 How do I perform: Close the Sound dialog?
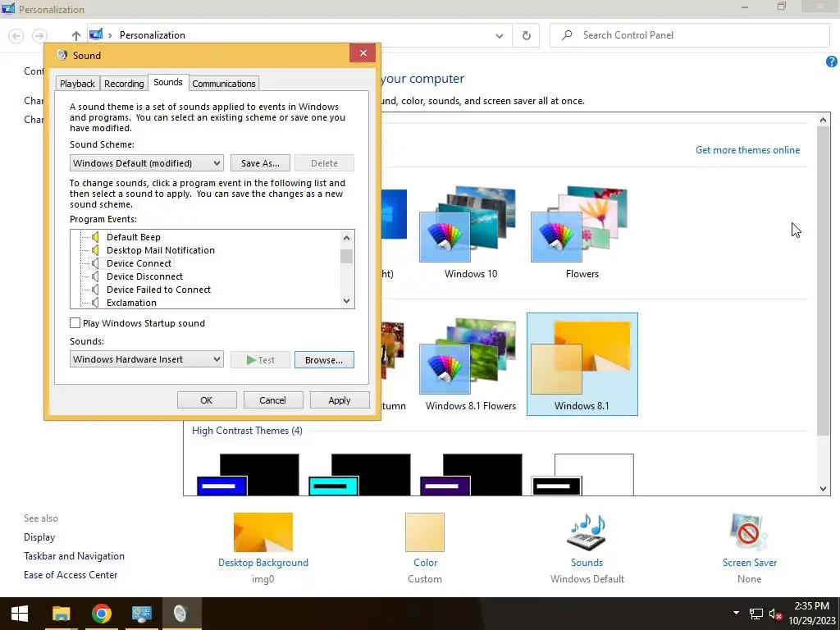(x=363, y=53)
